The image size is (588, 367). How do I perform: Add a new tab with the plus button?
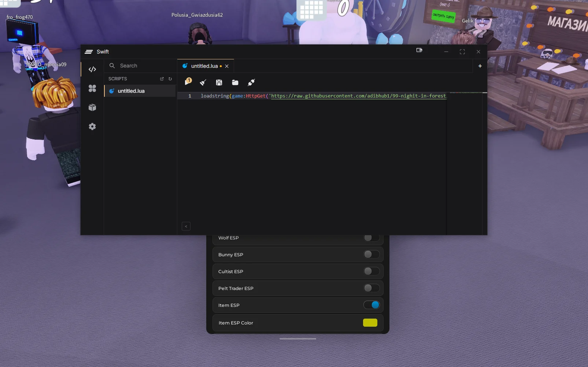click(x=480, y=66)
